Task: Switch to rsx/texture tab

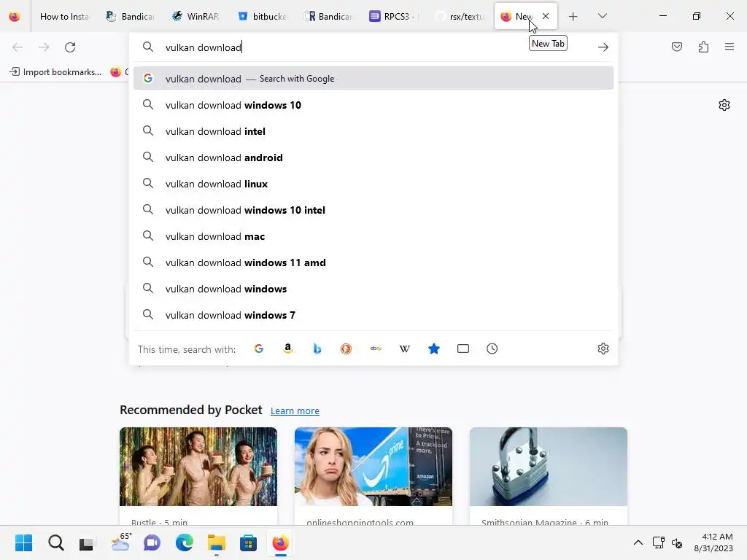Action: point(459,17)
